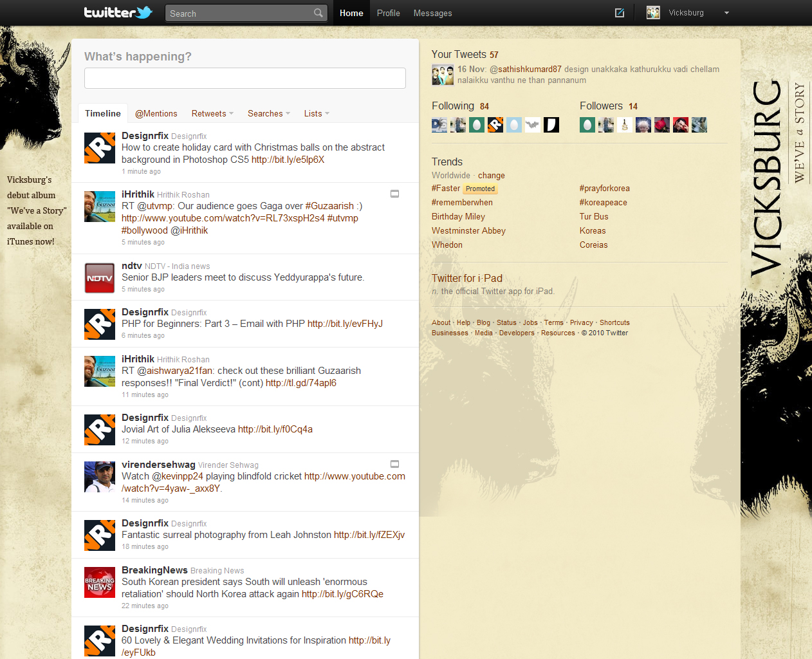Click the search magnifier icon
The height and width of the screenshot is (659, 812).
[x=318, y=13]
